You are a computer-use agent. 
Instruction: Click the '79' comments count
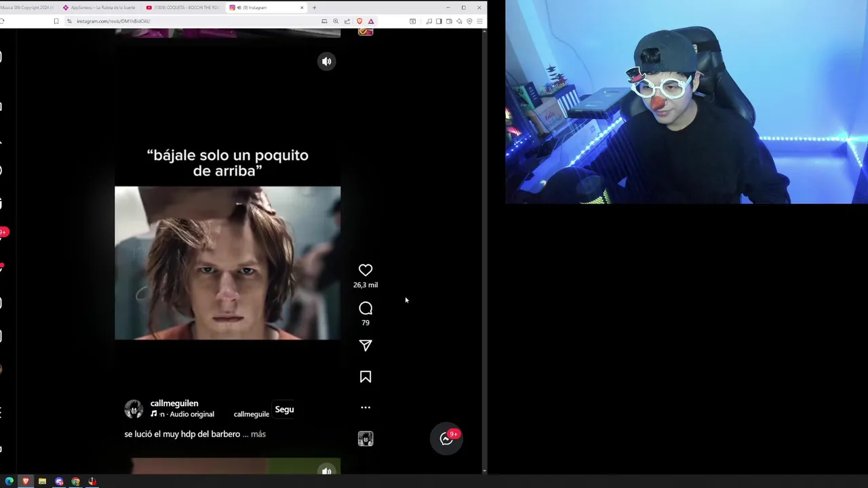(366, 323)
